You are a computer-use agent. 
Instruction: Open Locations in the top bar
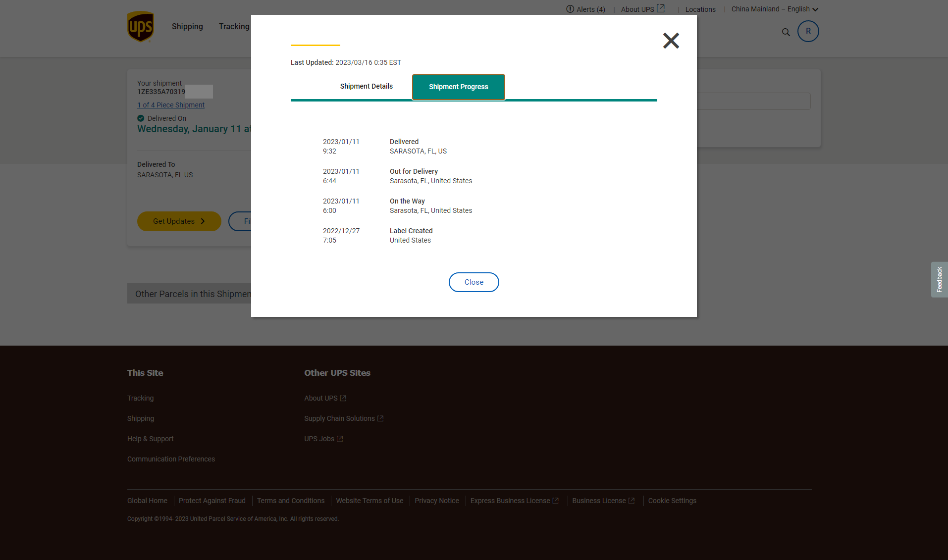[700, 9]
